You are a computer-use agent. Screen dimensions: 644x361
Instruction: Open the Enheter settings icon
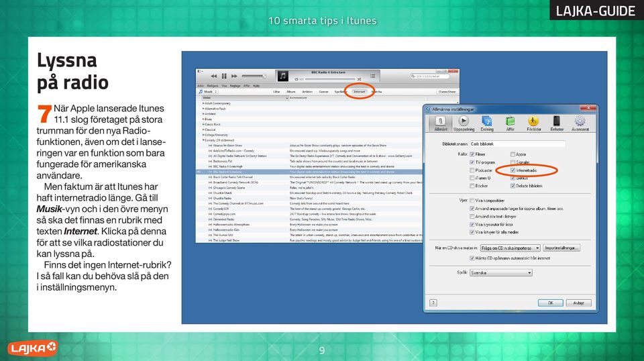point(557,123)
